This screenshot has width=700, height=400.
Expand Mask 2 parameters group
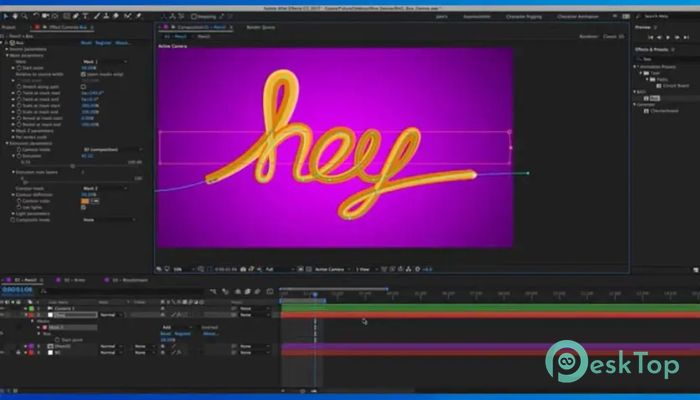(x=13, y=131)
